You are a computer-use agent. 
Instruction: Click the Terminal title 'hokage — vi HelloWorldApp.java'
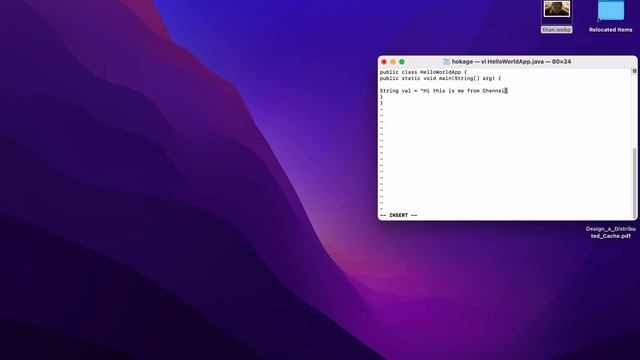[x=511, y=62]
